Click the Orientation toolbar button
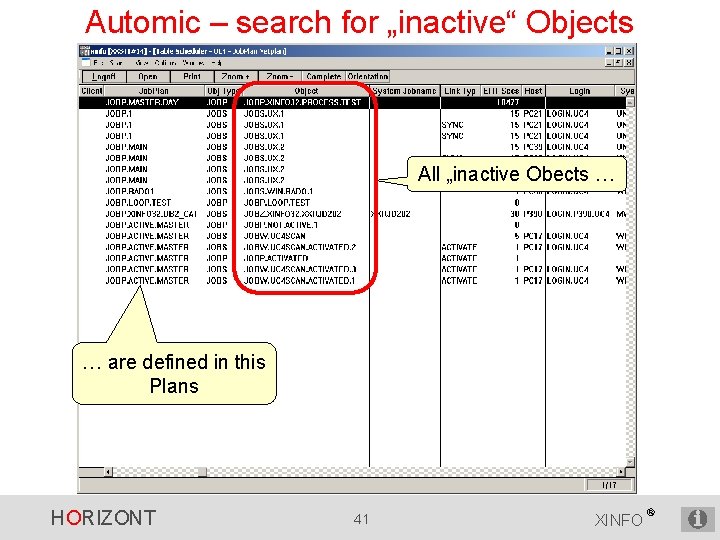 (368, 76)
